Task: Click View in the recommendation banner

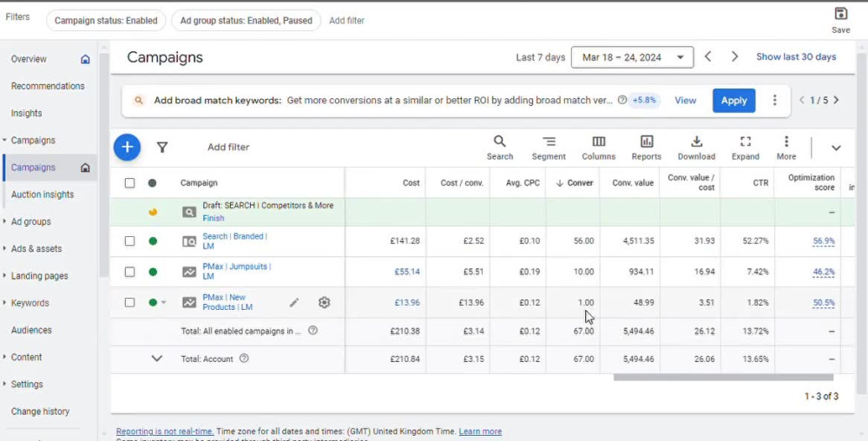Action: coord(686,100)
